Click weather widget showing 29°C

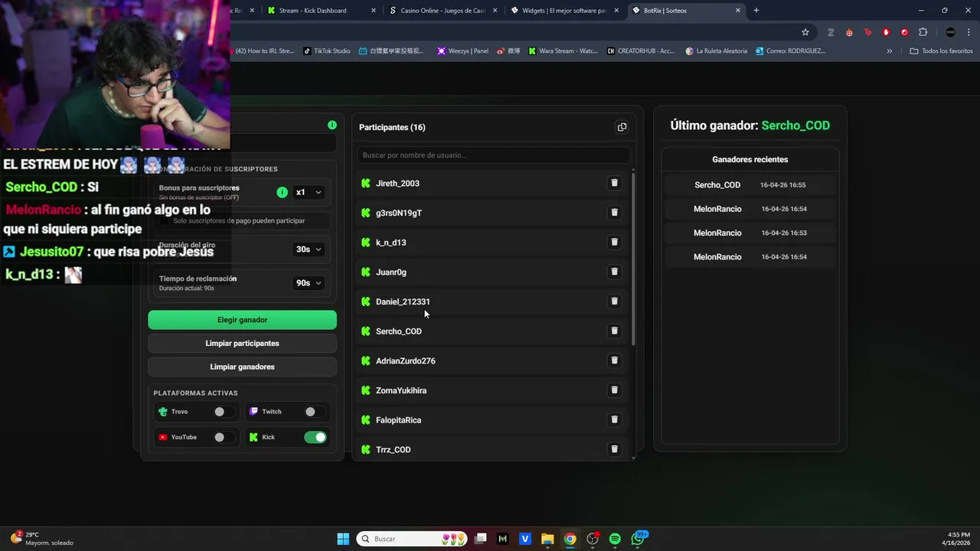point(43,539)
